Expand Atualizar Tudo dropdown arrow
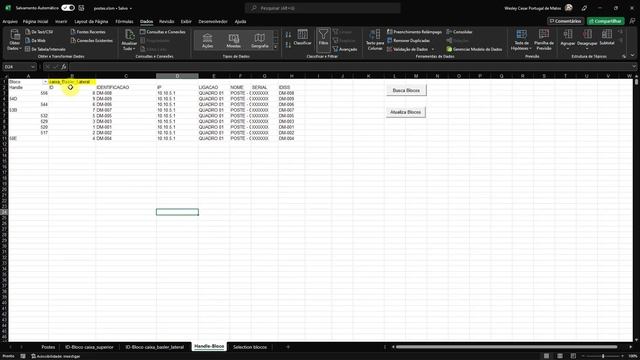 click(135, 49)
